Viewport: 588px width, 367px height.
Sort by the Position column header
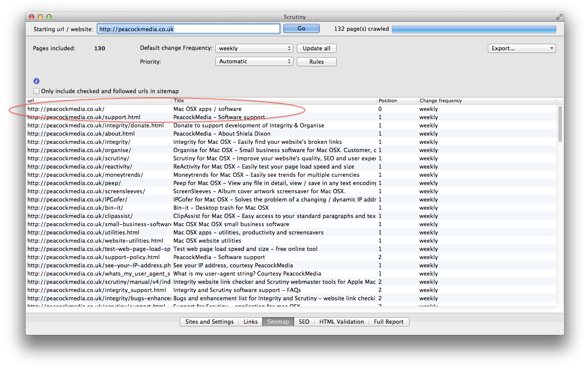tap(397, 101)
